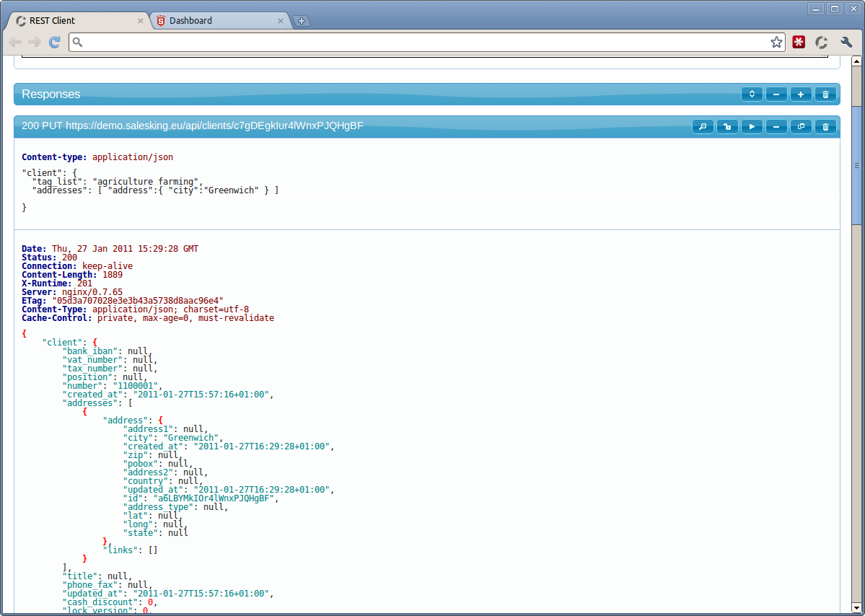Toggle expand/collapse of all responses with the chevrons button
Viewport: 865px width, 616px height.
(x=752, y=94)
